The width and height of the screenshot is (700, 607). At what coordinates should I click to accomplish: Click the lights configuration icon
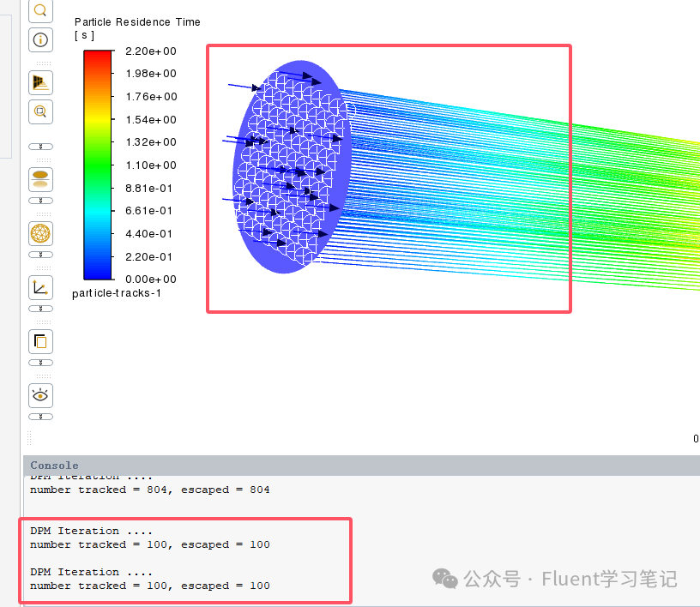40,82
